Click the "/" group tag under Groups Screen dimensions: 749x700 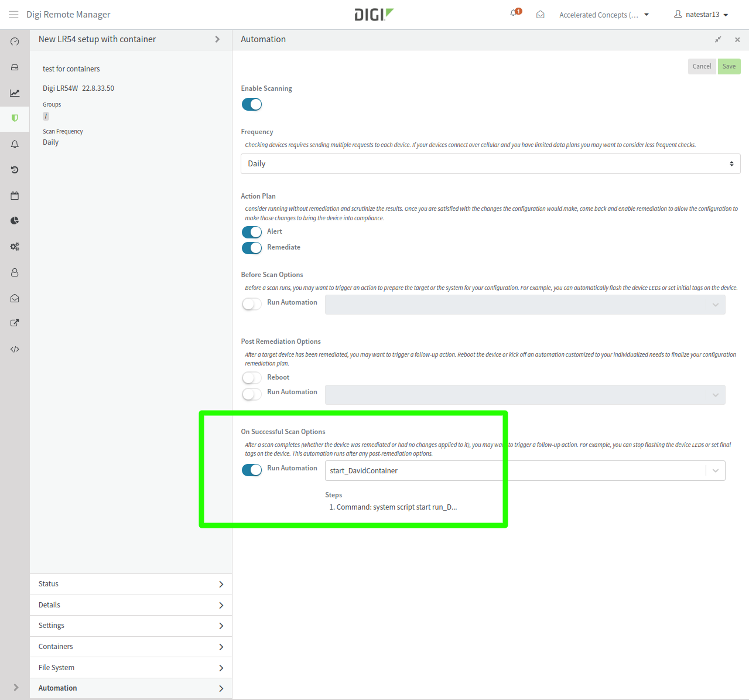point(46,117)
